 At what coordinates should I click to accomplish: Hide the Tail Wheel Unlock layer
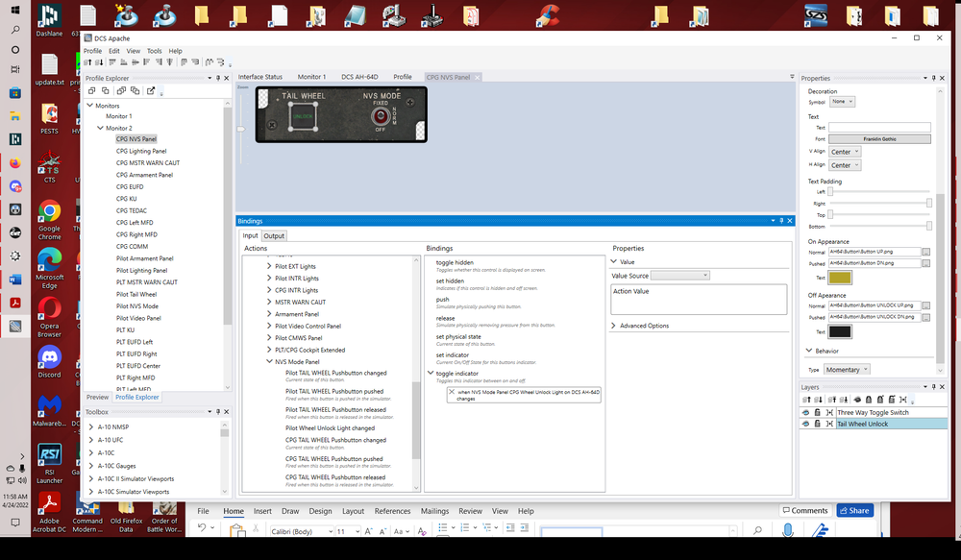806,424
